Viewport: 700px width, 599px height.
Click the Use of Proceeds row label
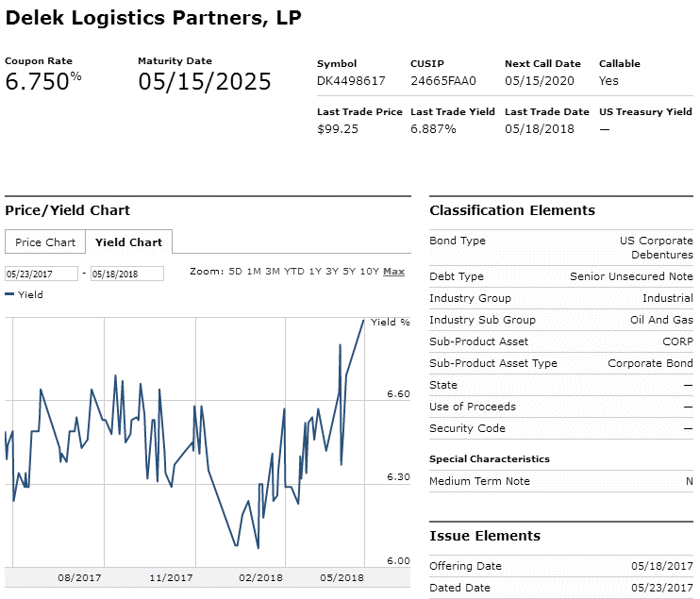pos(473,407)
